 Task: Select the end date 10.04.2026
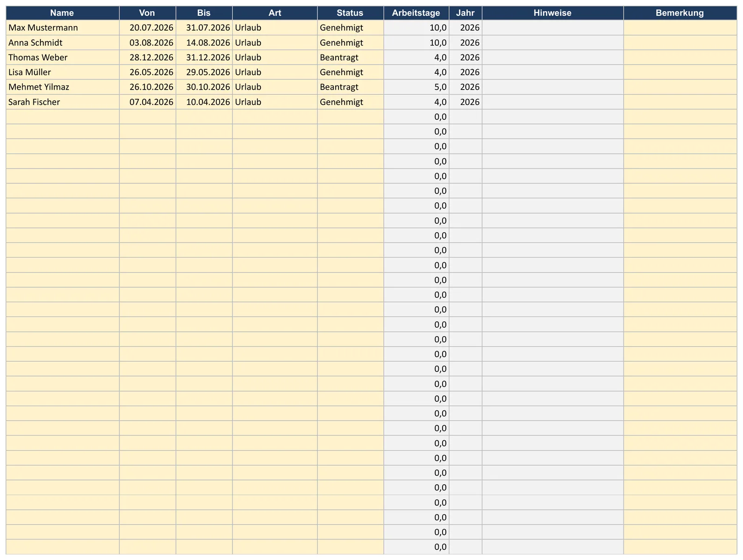point(204,102)
